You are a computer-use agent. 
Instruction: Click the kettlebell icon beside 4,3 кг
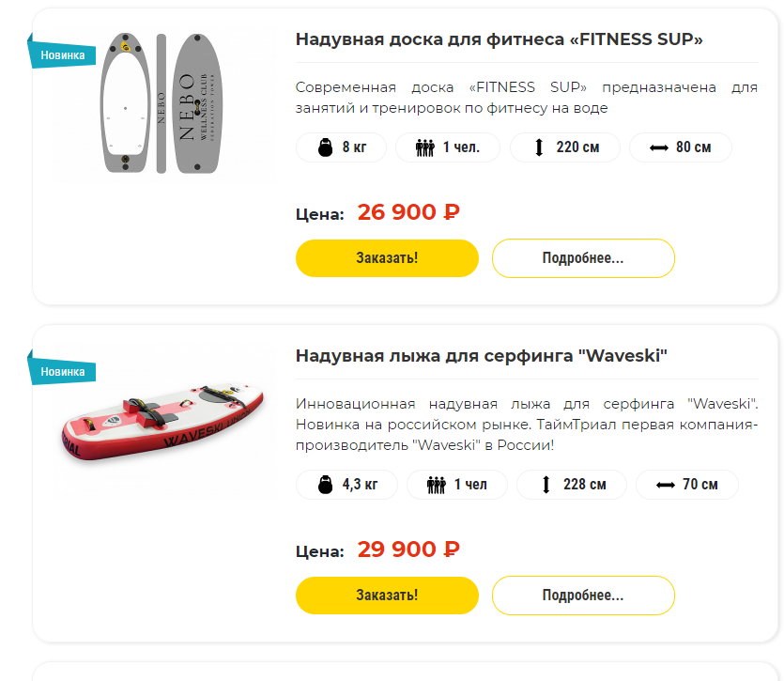(326, 485)
